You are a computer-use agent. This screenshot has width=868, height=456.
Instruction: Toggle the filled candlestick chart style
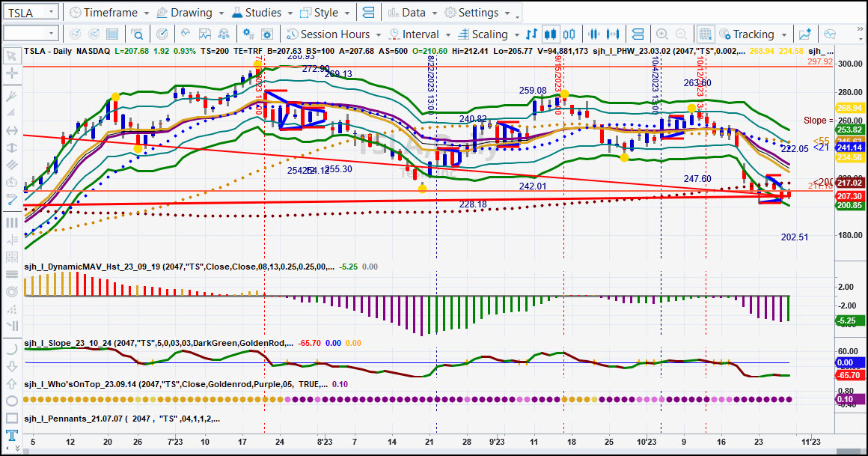point(550,34)
